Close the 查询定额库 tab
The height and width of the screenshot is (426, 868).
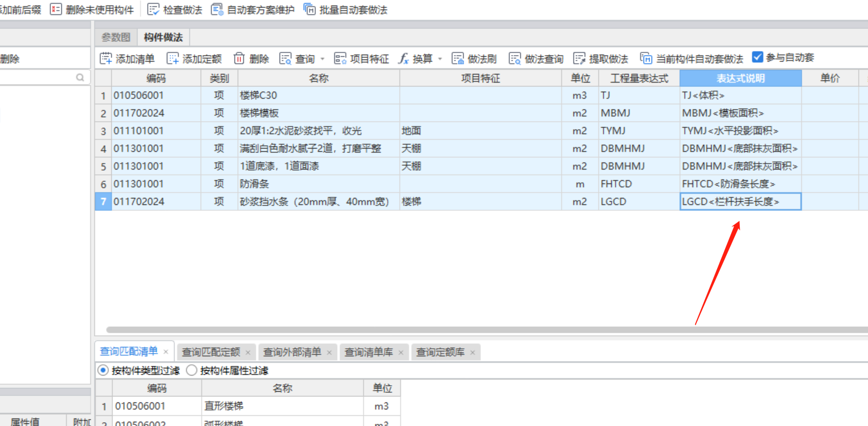click(x=472, y=352)
